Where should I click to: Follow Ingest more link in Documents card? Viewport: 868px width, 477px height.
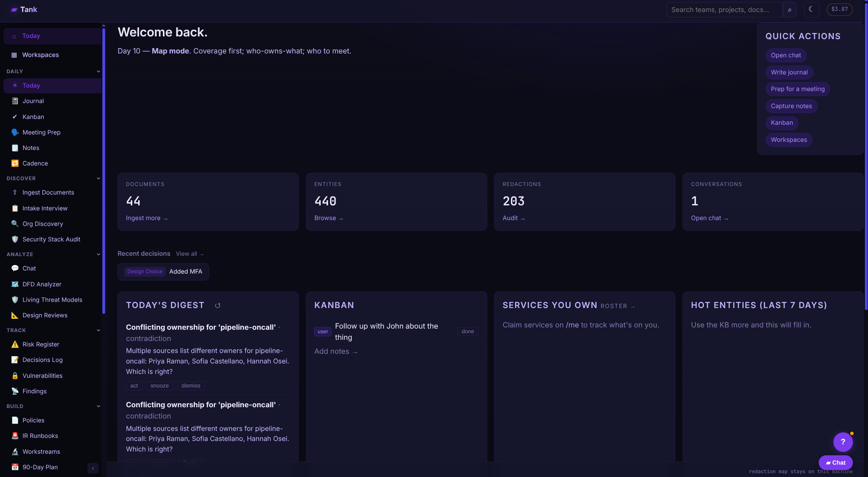[147, 218]
